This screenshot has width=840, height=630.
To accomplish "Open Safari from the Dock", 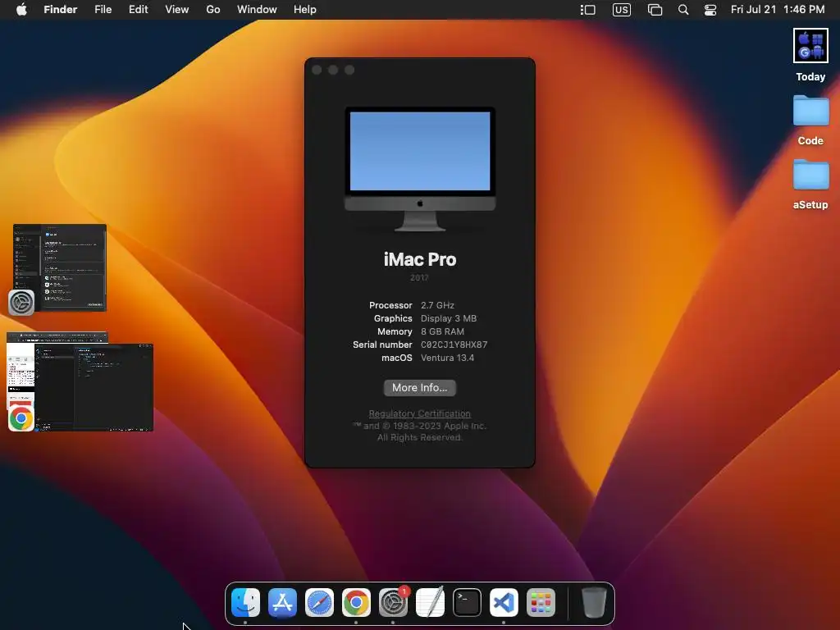I will pos(319,603).
